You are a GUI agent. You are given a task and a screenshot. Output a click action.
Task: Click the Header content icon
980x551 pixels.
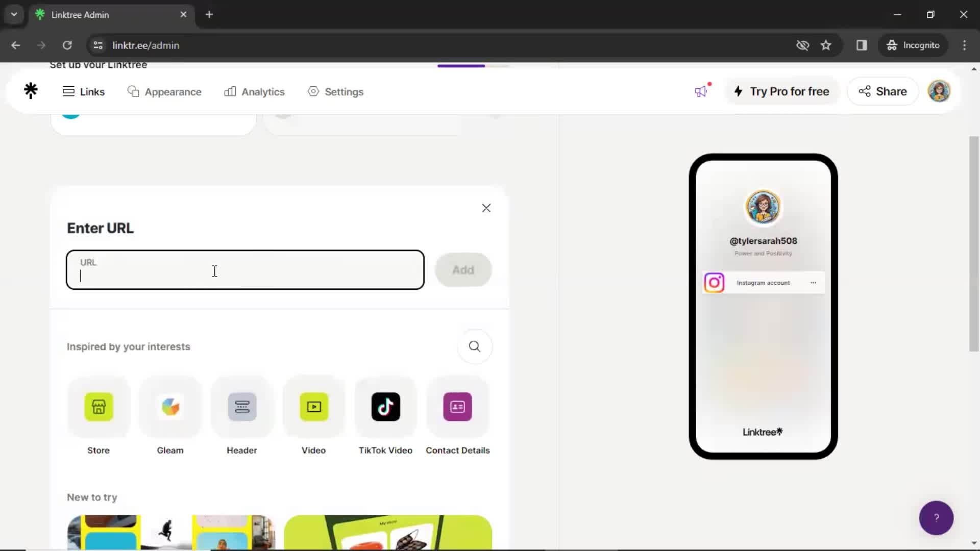[x=241, y=406]
